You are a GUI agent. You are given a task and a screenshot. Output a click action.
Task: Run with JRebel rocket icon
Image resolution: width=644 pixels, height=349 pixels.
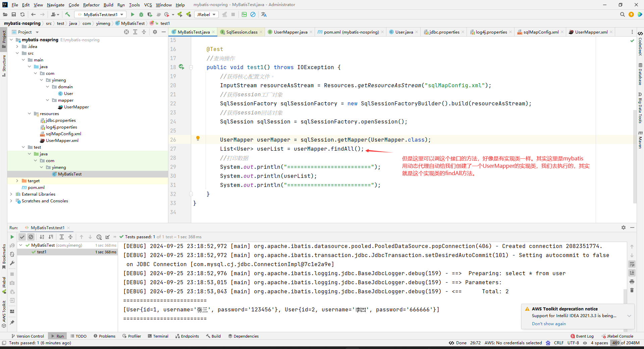(x=180, y=14)
